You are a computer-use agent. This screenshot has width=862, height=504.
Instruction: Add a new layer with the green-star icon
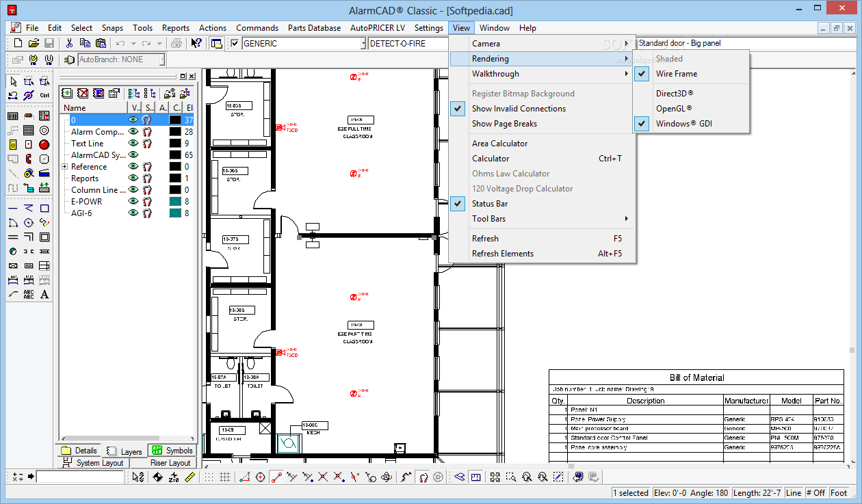point(68,93)
